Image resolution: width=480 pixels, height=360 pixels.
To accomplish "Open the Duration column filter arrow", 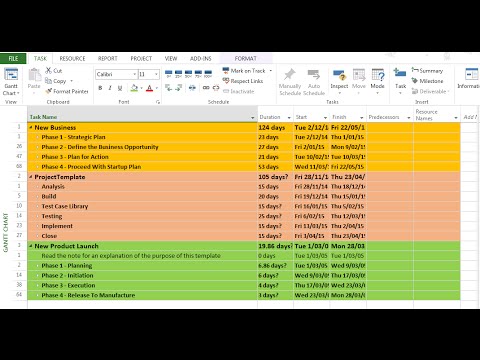I will 289,117.
